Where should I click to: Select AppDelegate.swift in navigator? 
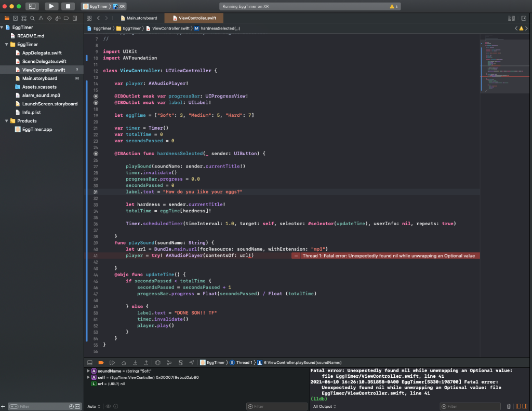pos(38,53)
